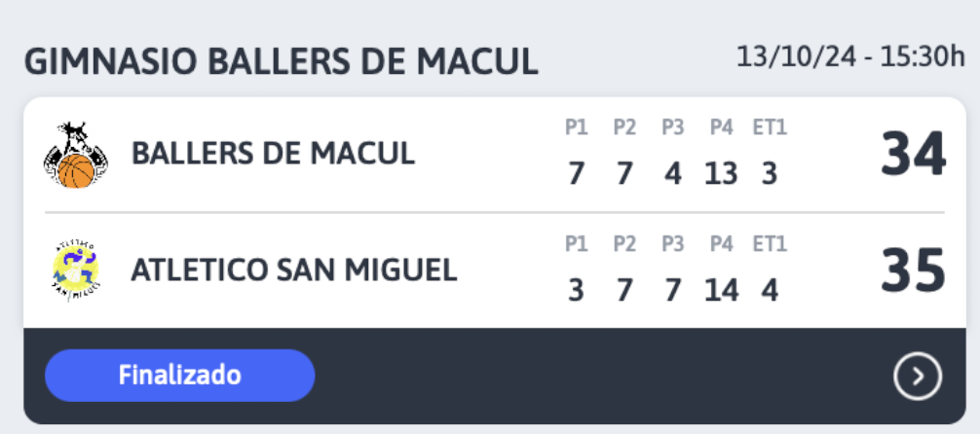Click the GIMNASIO BALLERS DE MACUL venue heading

281,62
